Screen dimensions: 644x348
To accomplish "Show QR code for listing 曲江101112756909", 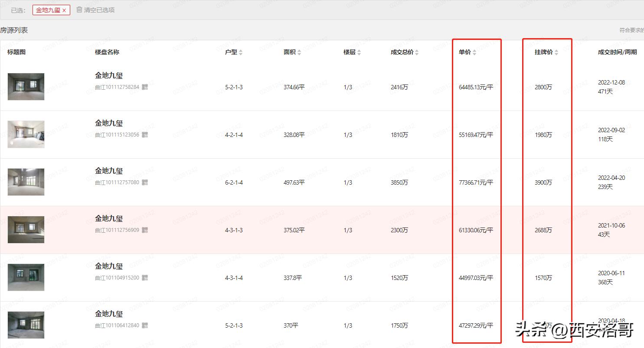I will tap(145, 230).
